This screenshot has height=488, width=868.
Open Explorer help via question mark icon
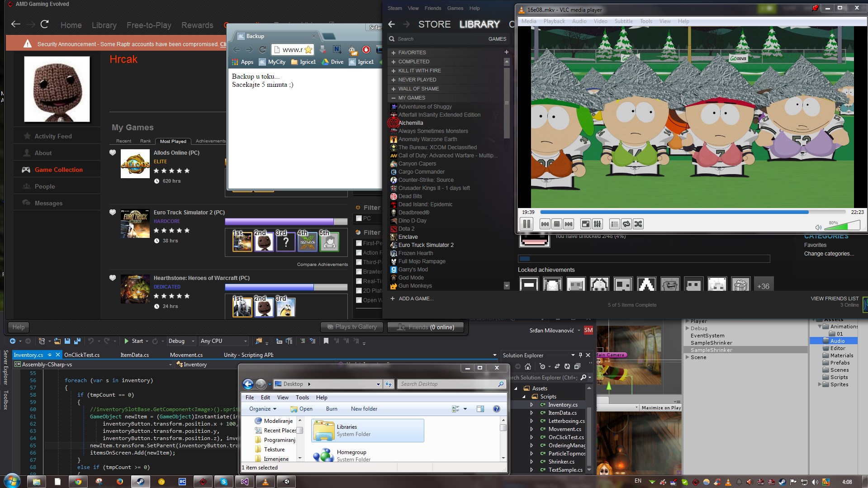click(x=496, y=409)
